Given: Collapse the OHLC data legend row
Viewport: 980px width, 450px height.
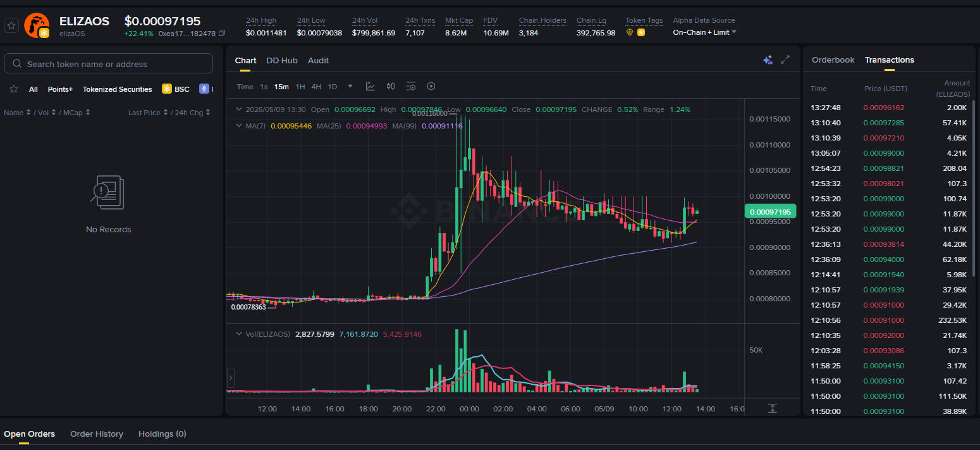Looking at the screenshot, I should click(239, 109).
